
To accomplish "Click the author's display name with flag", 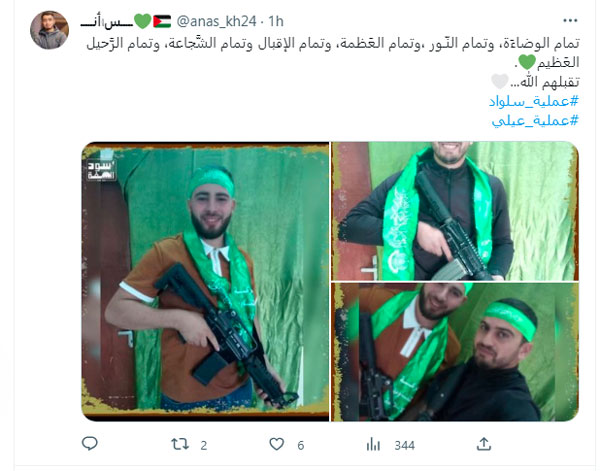I will pyautogui.click(x=126, y=21).
